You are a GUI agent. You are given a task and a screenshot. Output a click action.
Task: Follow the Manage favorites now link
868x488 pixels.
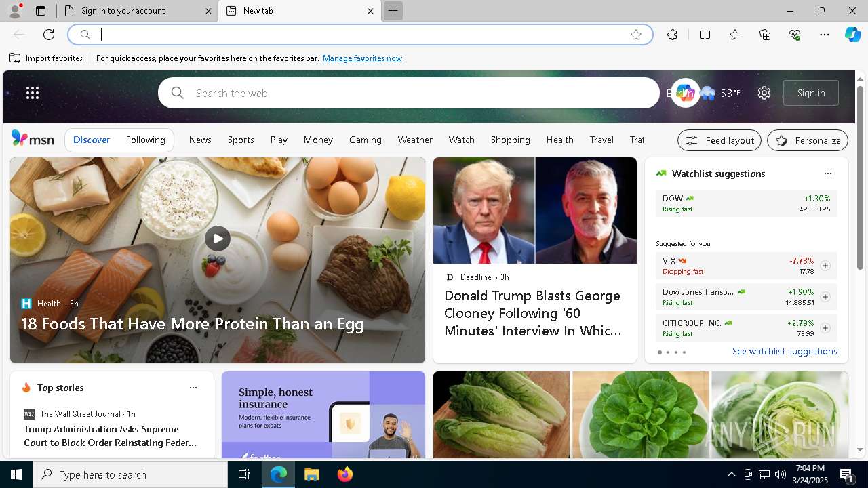tap(362, 58)
